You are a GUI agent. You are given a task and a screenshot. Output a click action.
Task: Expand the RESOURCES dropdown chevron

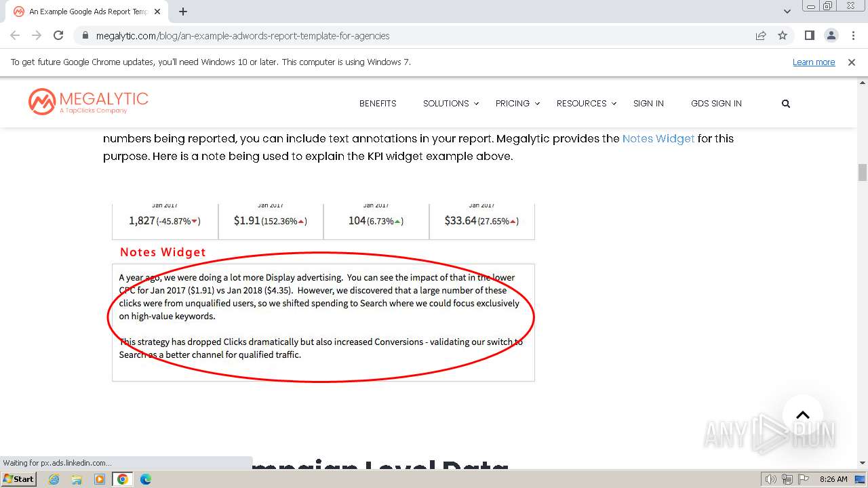click(614, 104)
